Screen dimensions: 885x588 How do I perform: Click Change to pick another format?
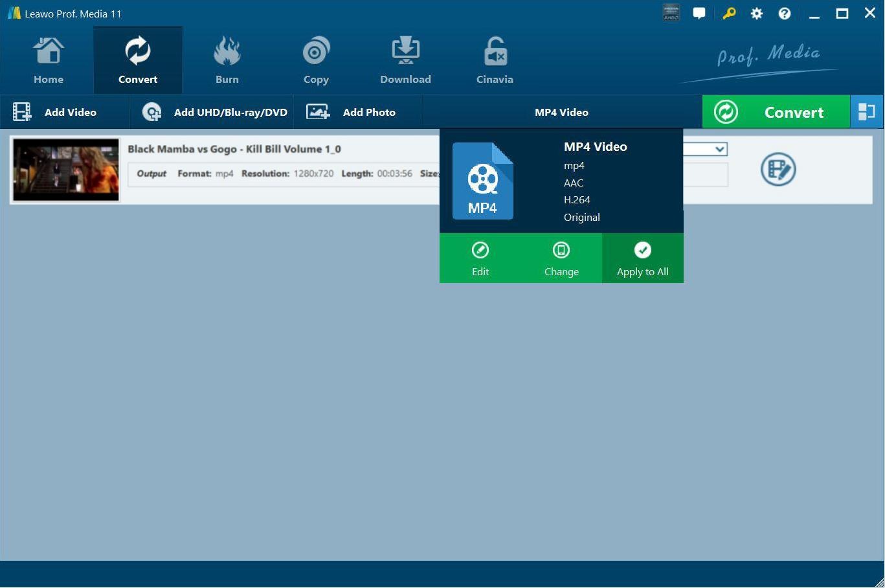561,258
